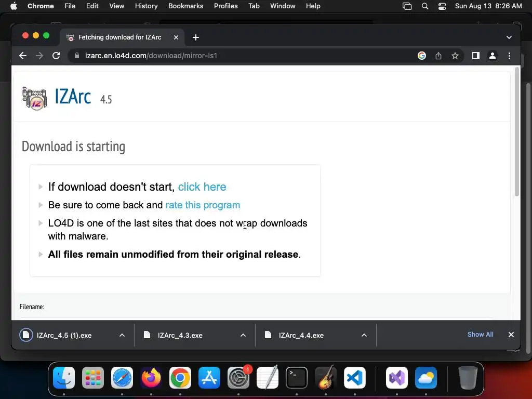Screen dimensions: 532x399
Task: Click the green fullscreen window button
Action: (x=46, y=36)
